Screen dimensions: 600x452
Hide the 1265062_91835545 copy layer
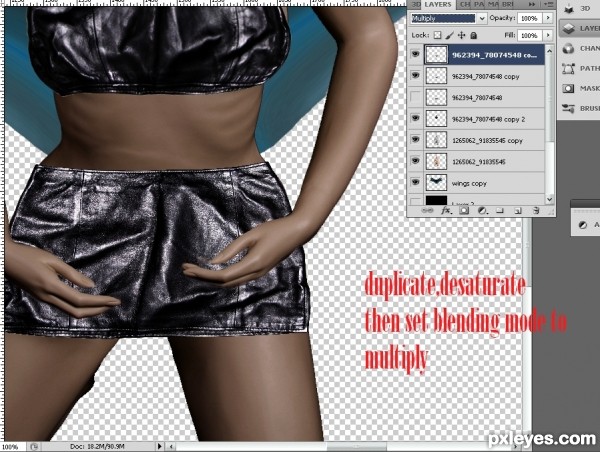click(x=416, y=140)
